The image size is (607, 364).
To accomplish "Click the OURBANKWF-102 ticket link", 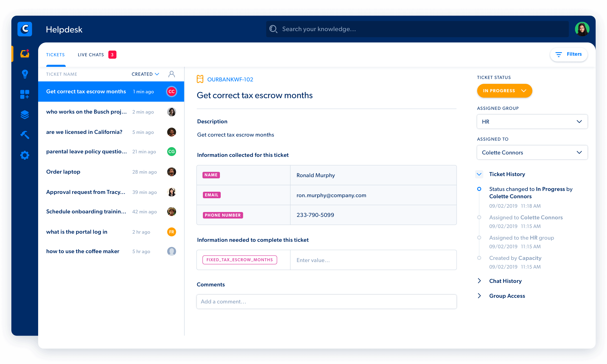I will coord(230,79).
